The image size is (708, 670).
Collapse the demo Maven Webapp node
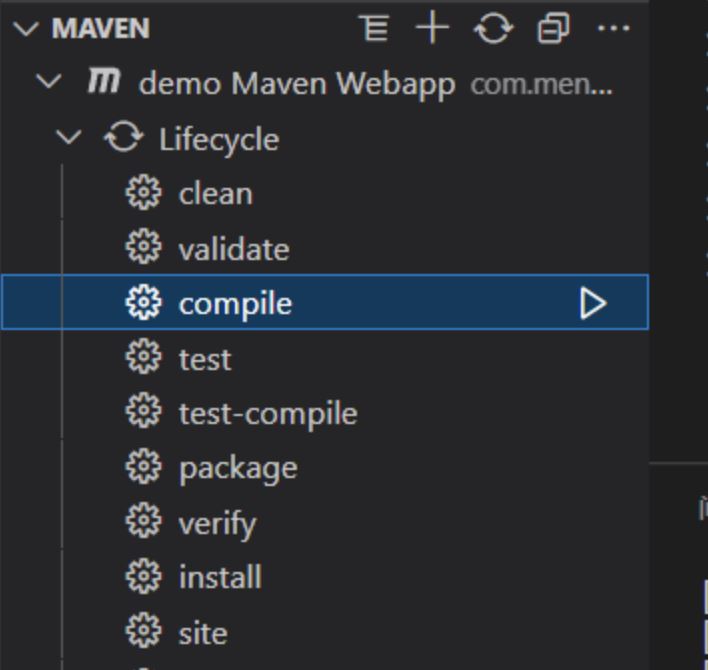(x=48, y=81)
